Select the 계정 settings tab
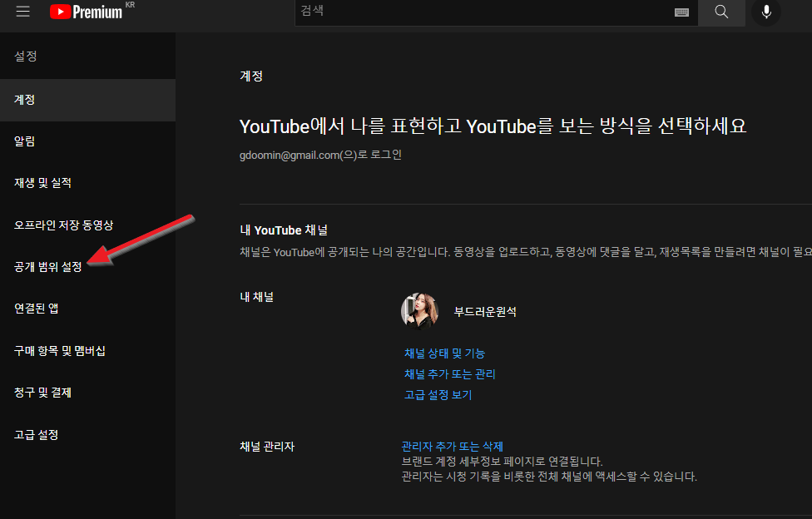Image resolution: width=812 pixels, height=519 pixels. coord(87,100)
